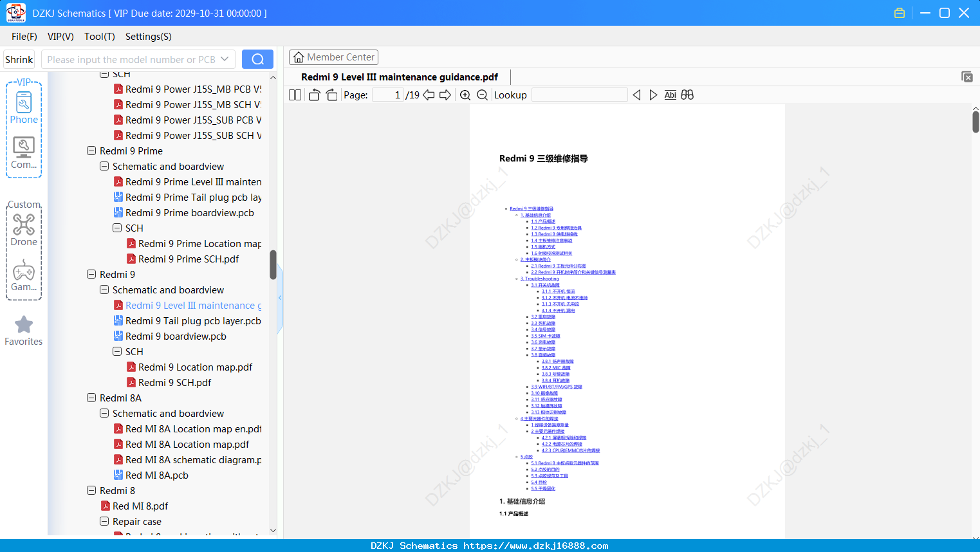Open the Phone category in sidebar

[24, 107]
